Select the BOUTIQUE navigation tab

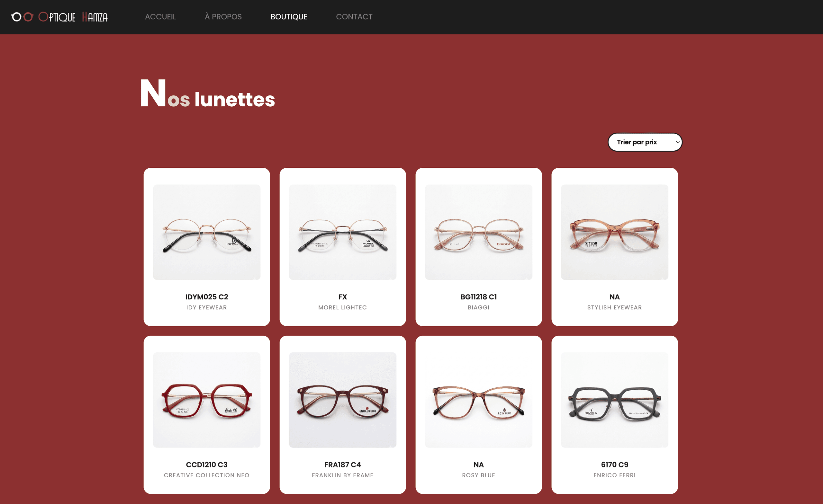pyautogui.click(x=289, y=17)
